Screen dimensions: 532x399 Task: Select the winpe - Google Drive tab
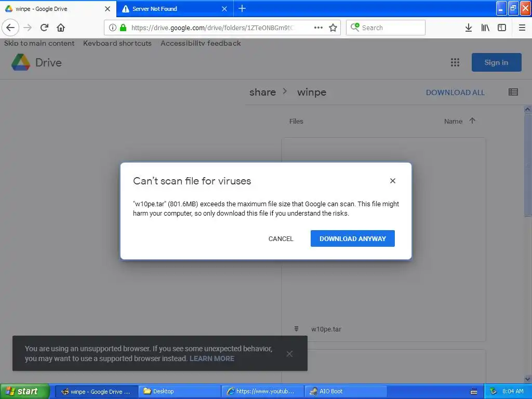(x=58, y=9)
